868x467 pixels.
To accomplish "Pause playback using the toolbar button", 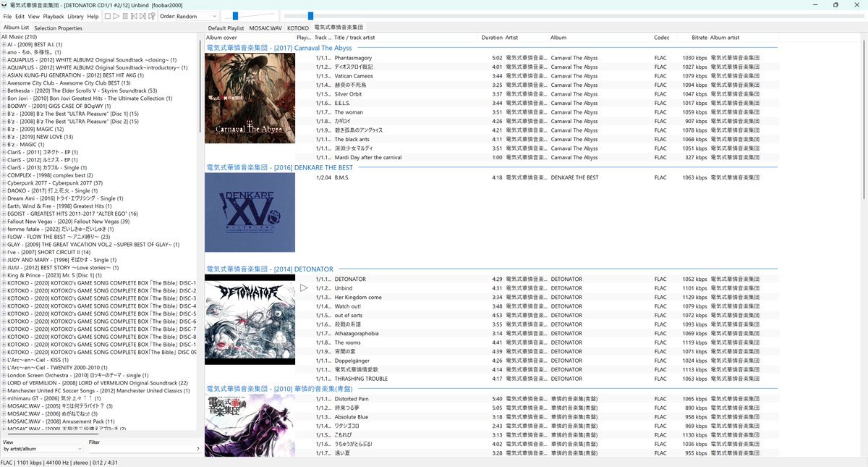I will (125, 16).
